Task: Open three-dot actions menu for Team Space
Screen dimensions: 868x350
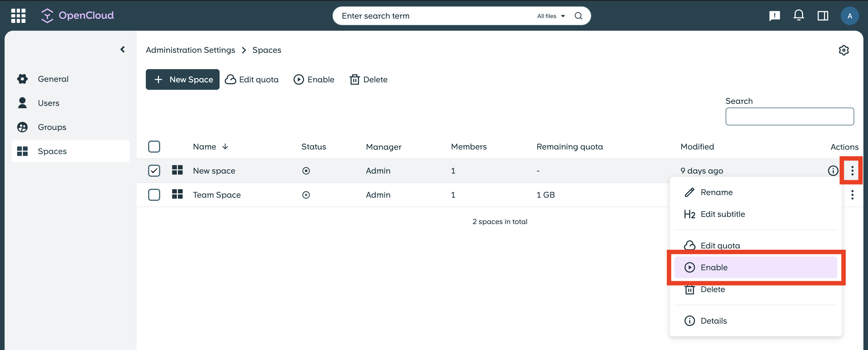Action: (852, 195)
